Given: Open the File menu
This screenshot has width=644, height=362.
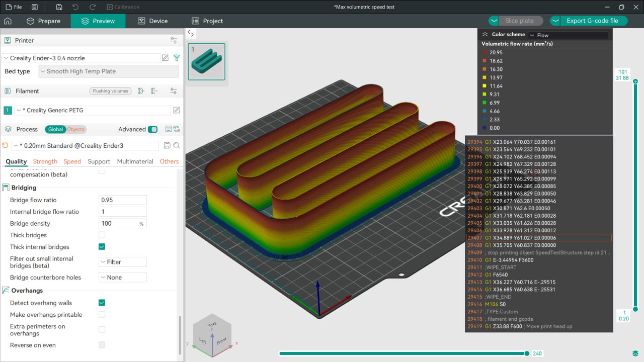Looking at the screenshot, I should (x=14, y=7).
